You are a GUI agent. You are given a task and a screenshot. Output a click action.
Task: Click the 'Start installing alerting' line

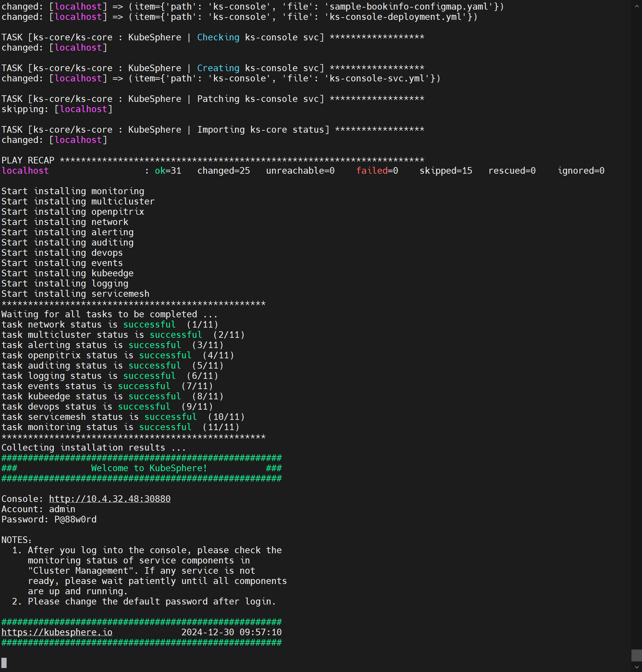[67, 232]
